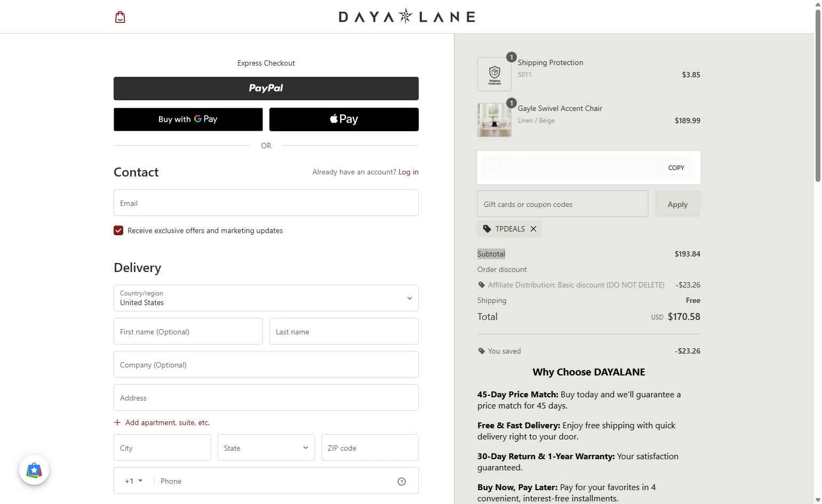Open the floating shopping rewards widget
This screenshot has height=504, width=822.
34,470
